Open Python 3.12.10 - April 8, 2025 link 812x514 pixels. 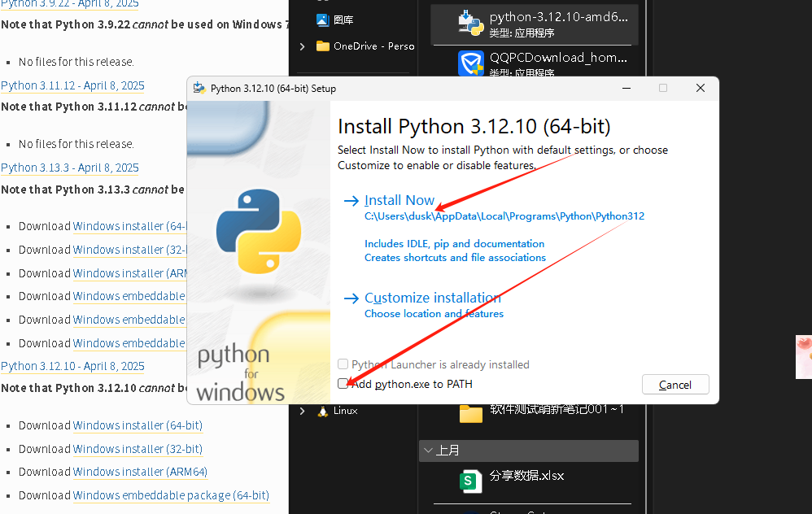coord(72,366)
